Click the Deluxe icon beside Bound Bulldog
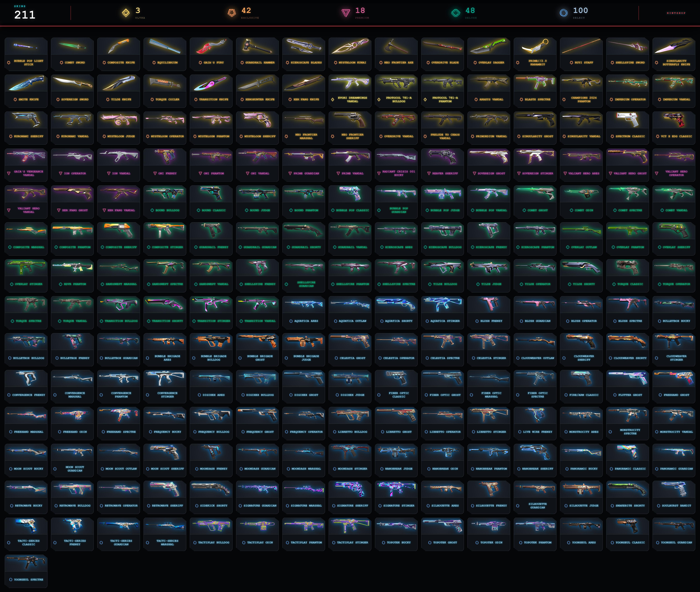The width and height of the screenshot is (700, 592). pos(152,210)
